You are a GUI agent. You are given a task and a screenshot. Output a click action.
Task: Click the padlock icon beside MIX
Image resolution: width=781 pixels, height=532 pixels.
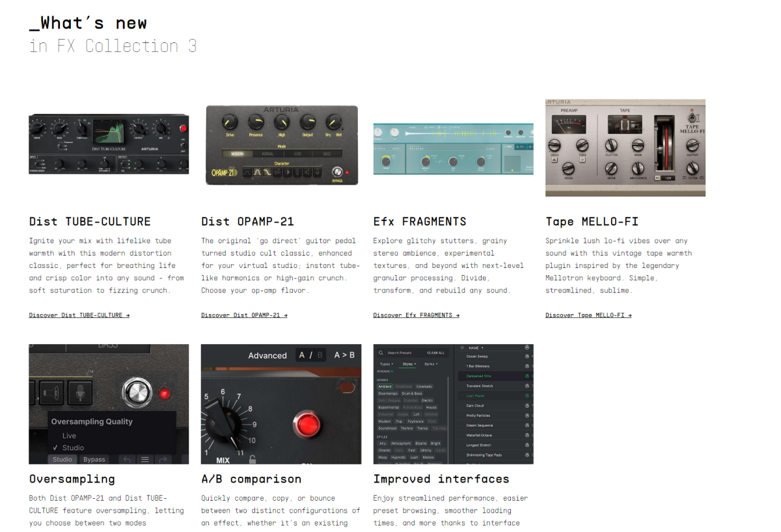click(252, 460)
